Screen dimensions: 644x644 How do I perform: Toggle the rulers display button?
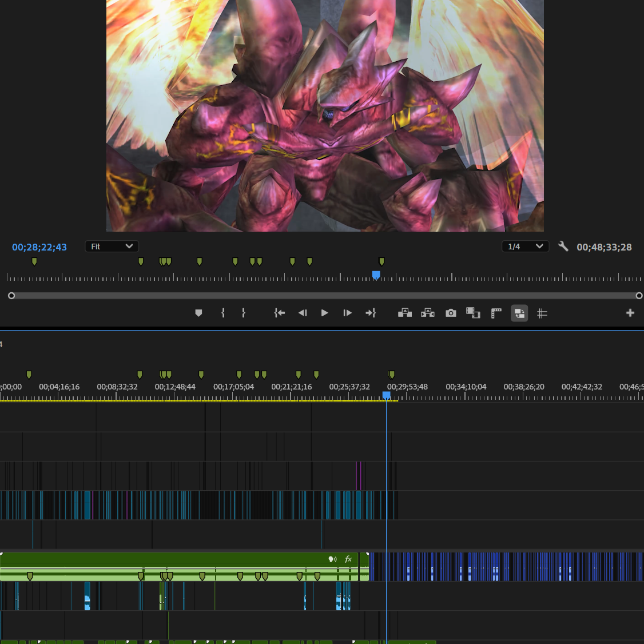[496, 313]
